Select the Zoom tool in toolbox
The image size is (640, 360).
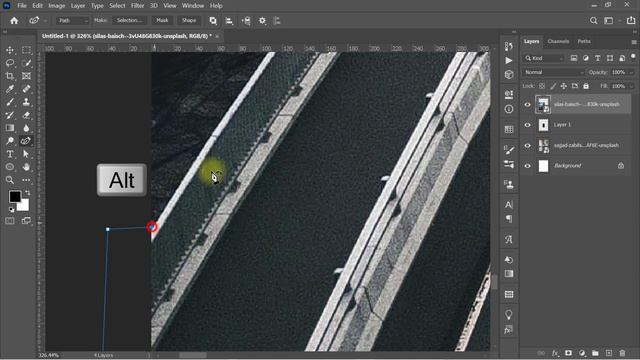tap(10, 180)
